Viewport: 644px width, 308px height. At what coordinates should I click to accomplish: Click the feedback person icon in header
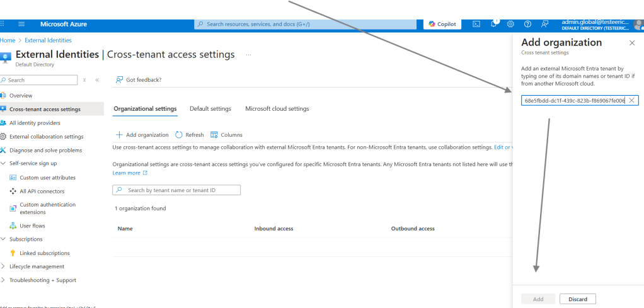(544, 24)
